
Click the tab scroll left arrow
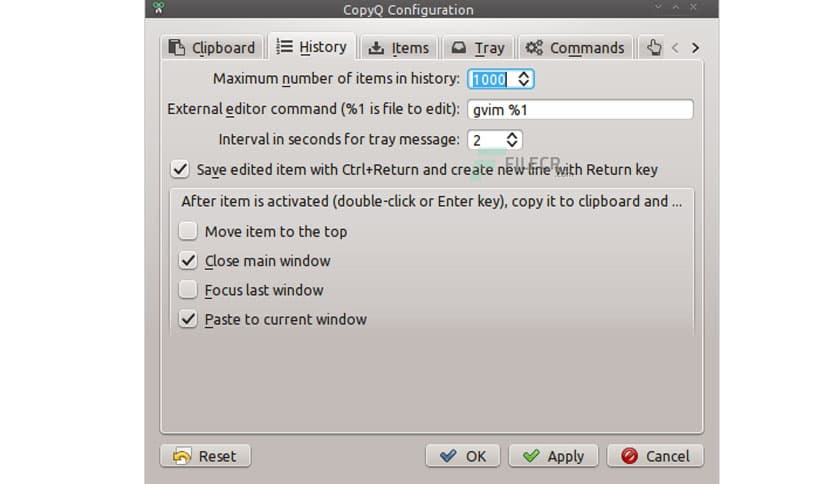(675, 48)
